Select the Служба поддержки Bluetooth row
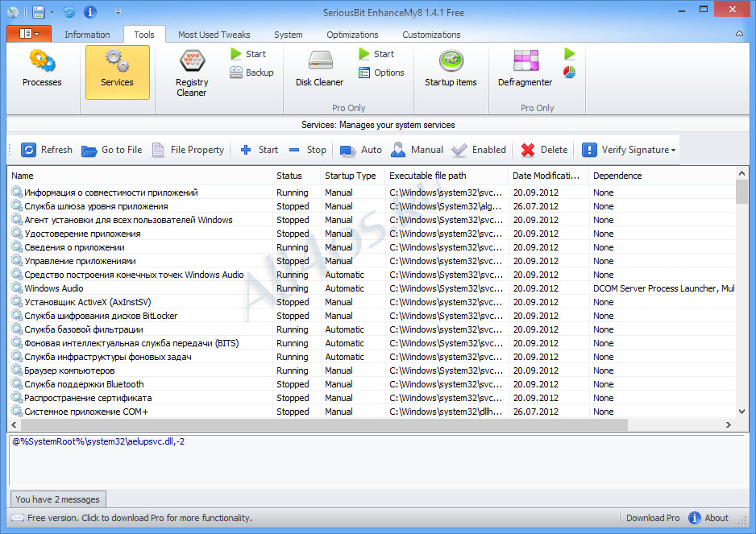Screen dimensions: 756x534 [x=372, y=384]
